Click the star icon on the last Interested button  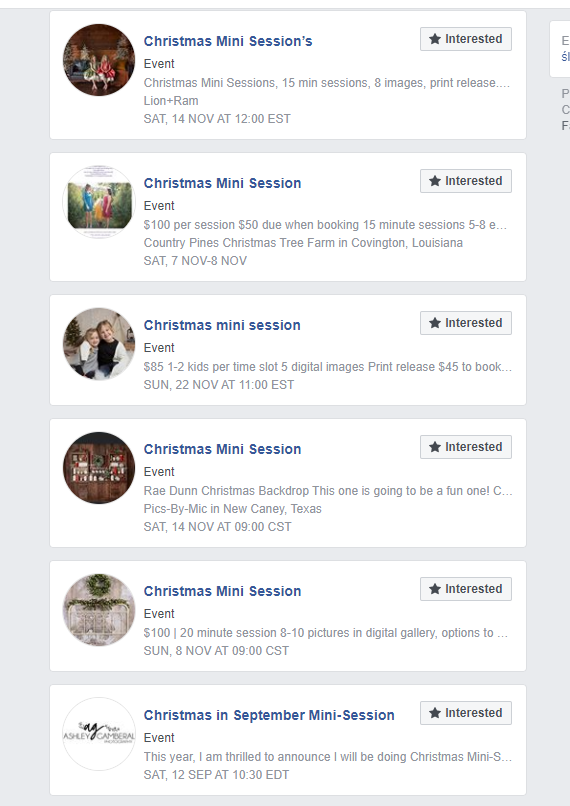(x=435, y=713)
